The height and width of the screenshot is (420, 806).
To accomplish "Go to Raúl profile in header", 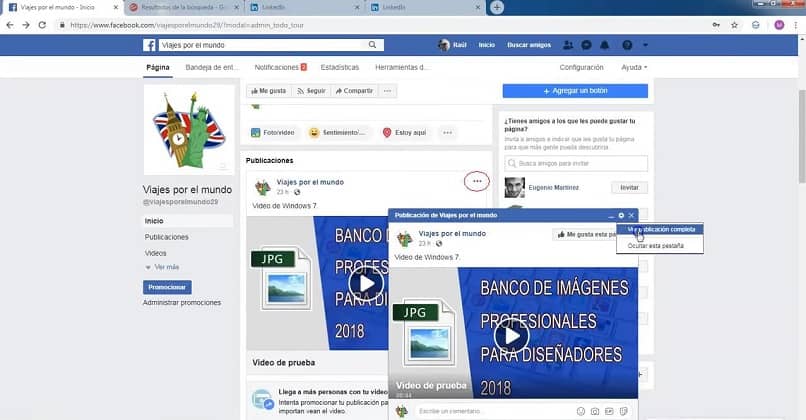I will click(x=452, y=45).
